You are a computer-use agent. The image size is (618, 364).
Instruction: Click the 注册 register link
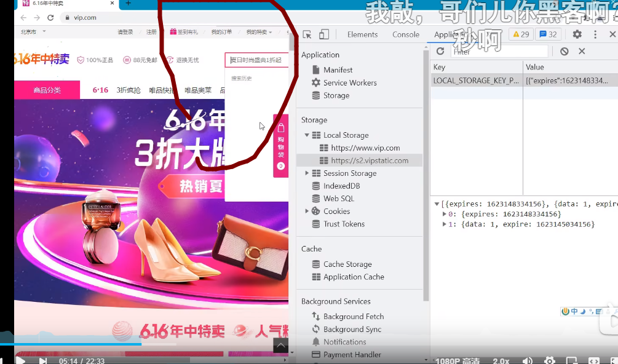[x=151, y=32]
